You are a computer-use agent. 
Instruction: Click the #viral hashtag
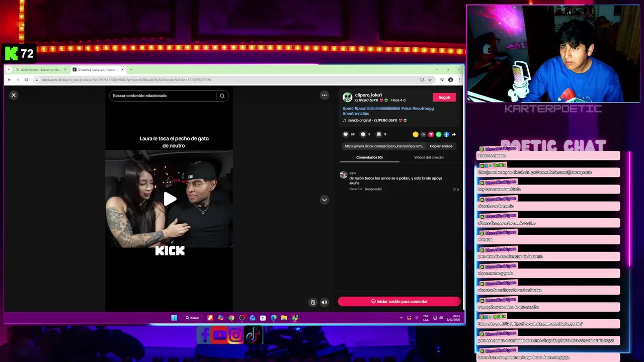coord(406,108)
